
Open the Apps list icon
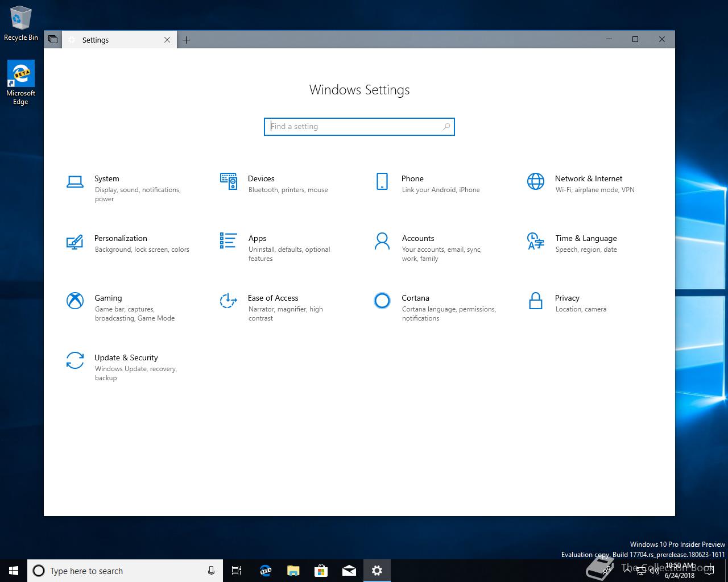(229, 240)
